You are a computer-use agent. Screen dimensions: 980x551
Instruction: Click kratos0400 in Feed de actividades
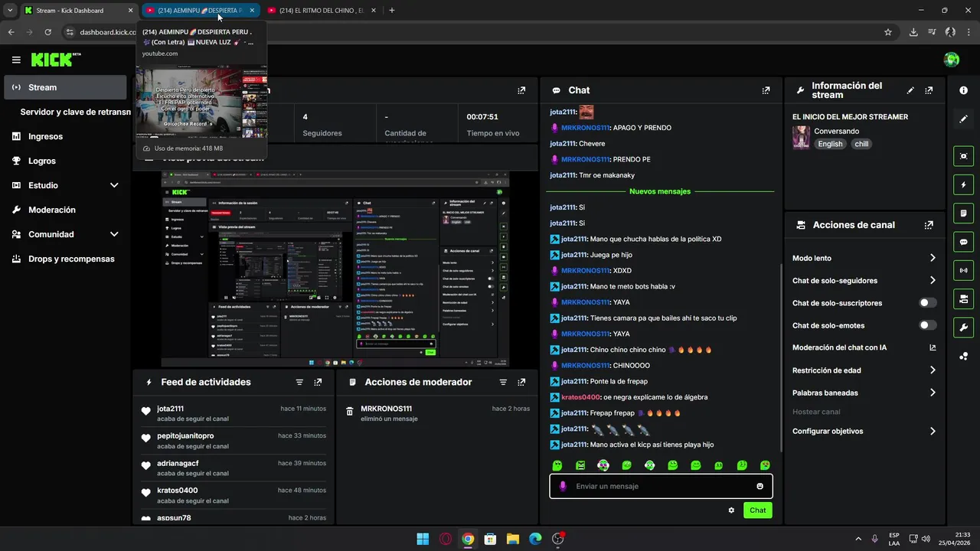tap(177, 491)
